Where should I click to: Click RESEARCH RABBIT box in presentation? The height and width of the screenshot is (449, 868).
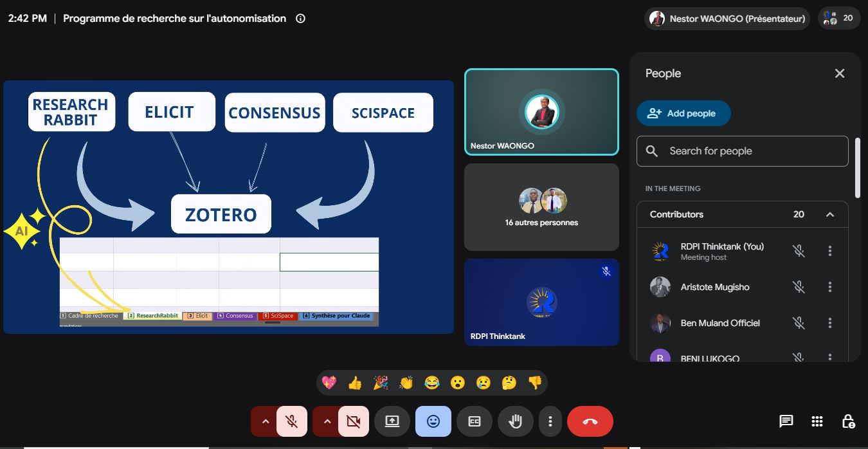point(71,112)
